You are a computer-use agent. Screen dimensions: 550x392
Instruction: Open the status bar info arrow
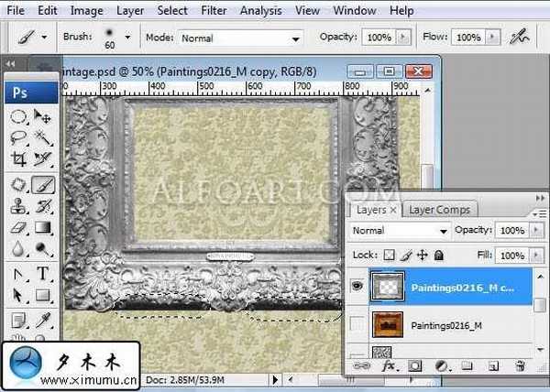(x=275, y=379)
